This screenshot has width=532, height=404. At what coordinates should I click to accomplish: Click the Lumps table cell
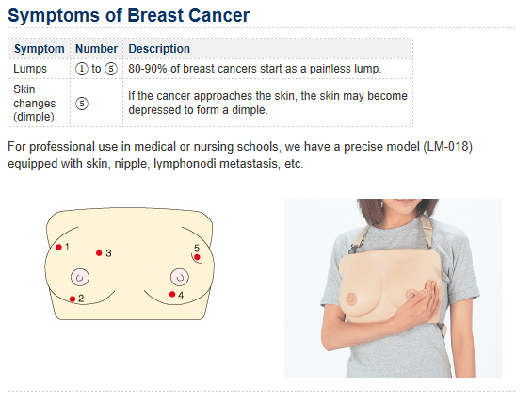[x=39, y=69]
